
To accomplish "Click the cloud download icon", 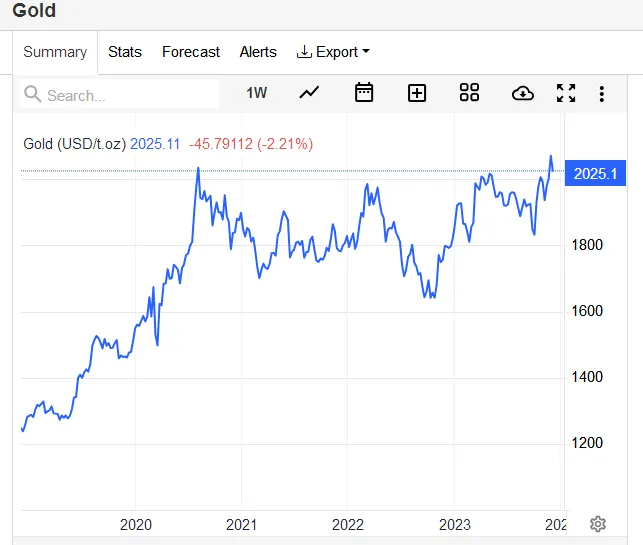I will [x=522, y=93].
